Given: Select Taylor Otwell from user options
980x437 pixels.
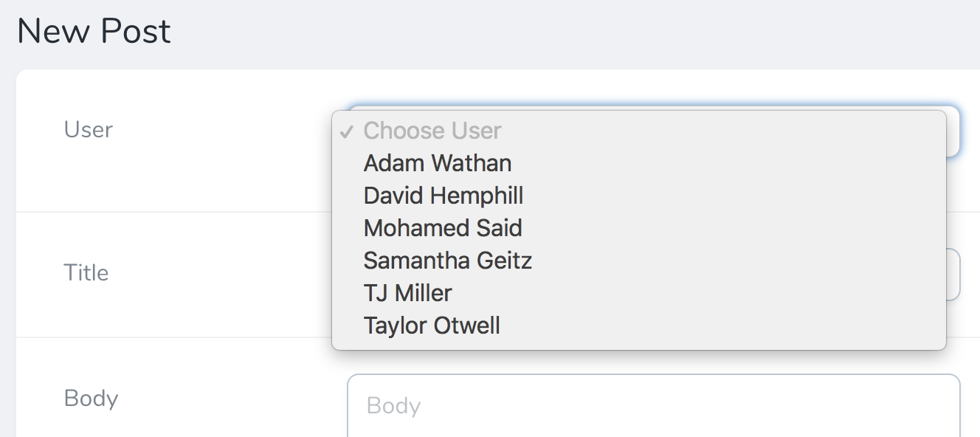Looking at the screenshot, I should pos(432,326).
